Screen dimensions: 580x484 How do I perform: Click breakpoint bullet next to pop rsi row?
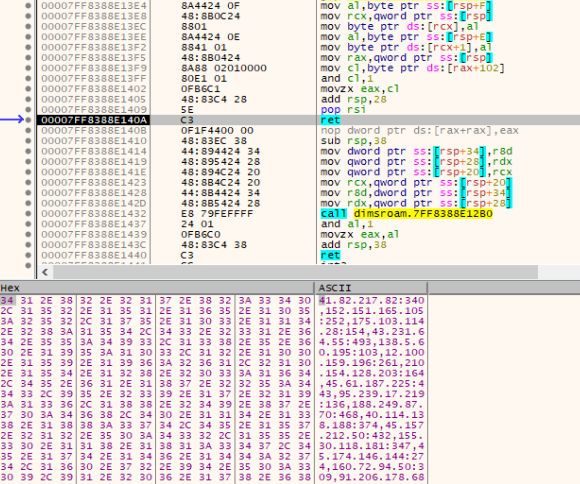(x=28, y=110)
